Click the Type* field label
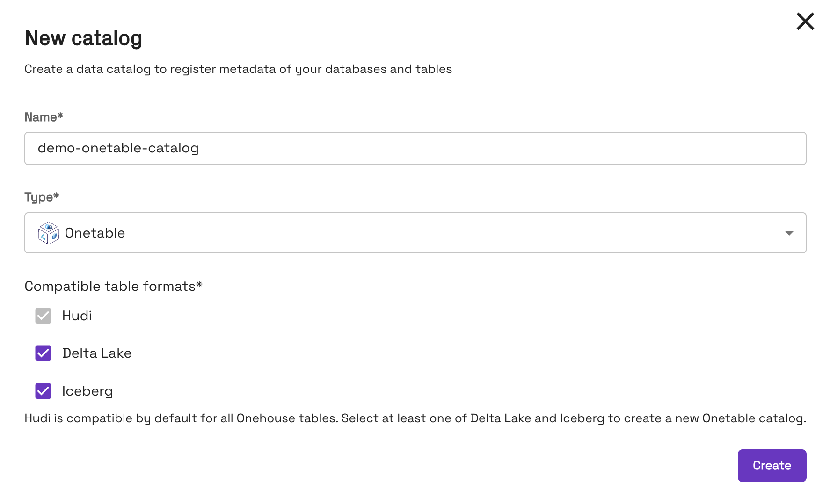 point(42,197)
